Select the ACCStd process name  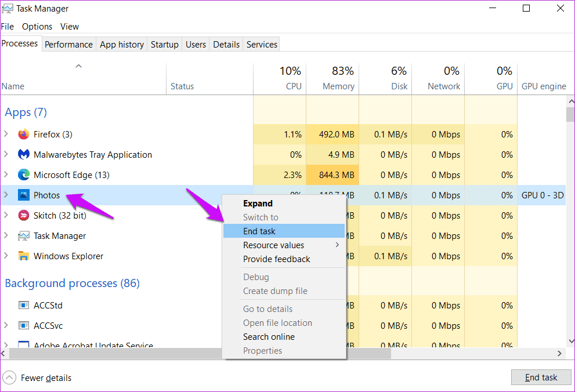click(x=48, y=305)
